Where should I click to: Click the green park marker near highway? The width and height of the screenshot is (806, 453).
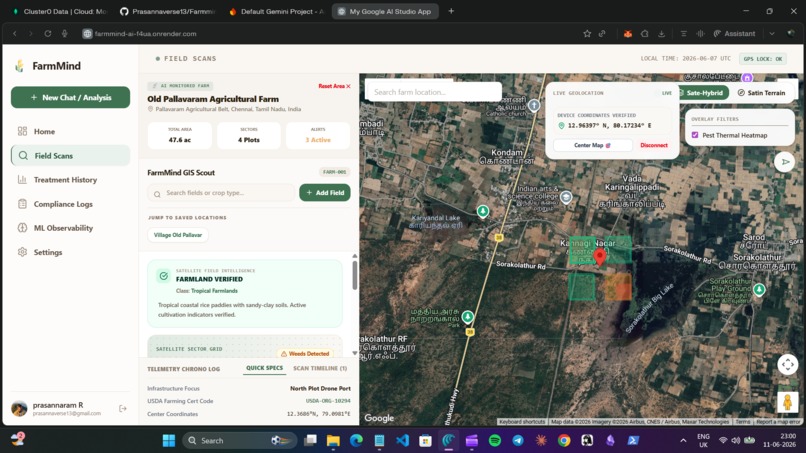coord(467,317)
